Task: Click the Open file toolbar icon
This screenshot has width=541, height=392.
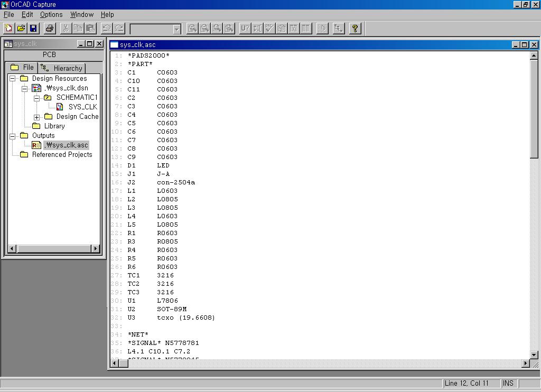Action: click(x=21, y=29)
